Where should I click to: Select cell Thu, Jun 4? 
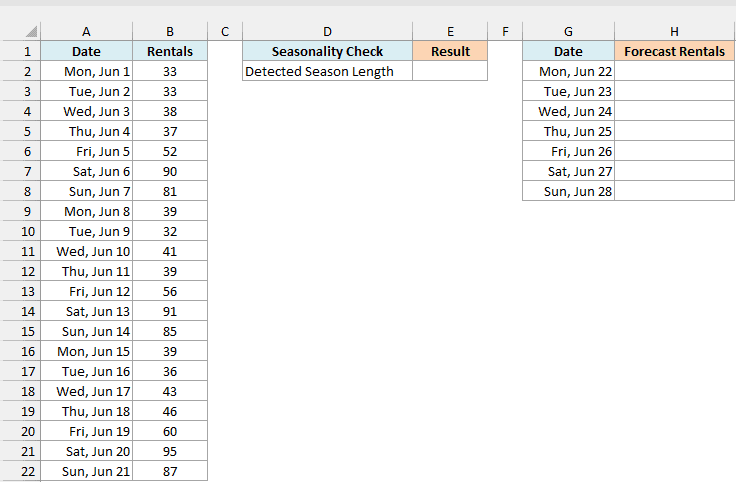(x=86, y=131)
